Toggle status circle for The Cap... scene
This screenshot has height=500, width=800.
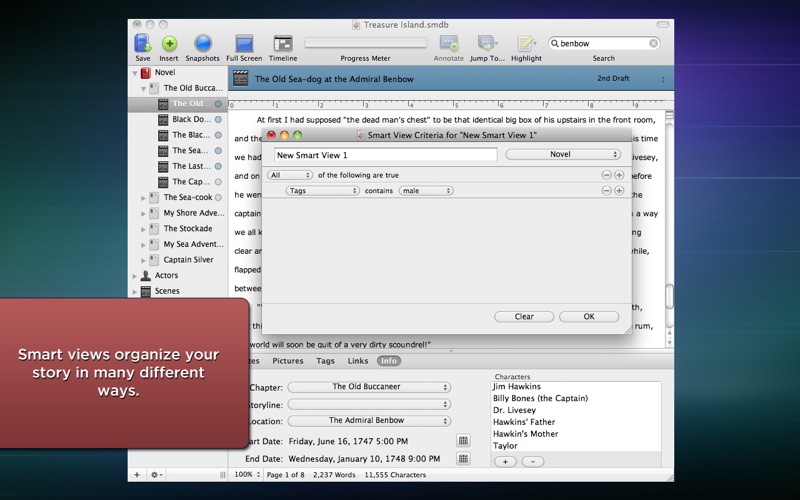(x=218, y=182)
